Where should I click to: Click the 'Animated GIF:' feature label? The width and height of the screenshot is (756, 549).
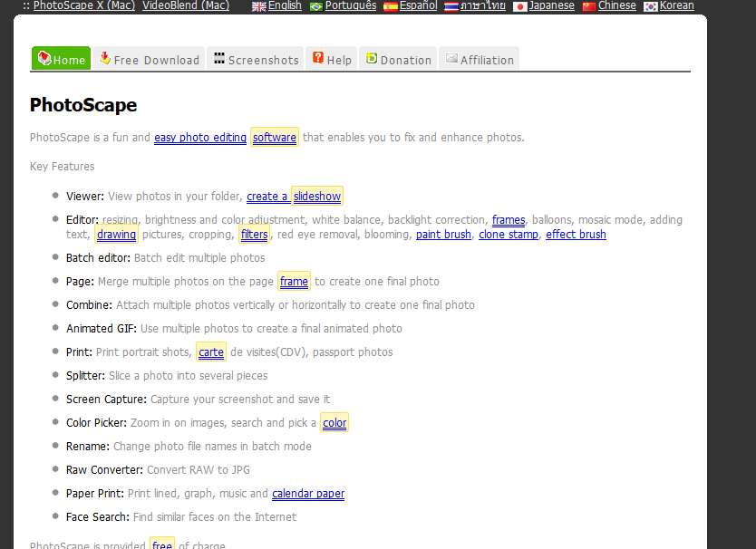coord(102,329)
